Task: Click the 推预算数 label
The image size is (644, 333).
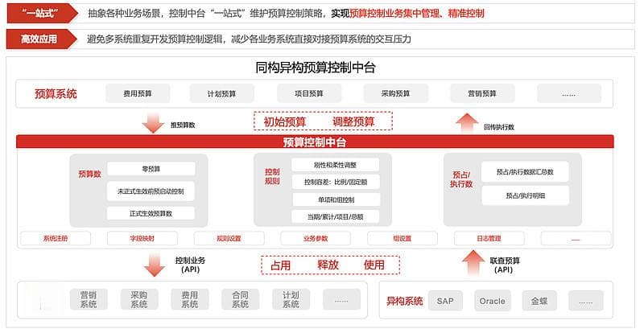Action: pos(183,125)
